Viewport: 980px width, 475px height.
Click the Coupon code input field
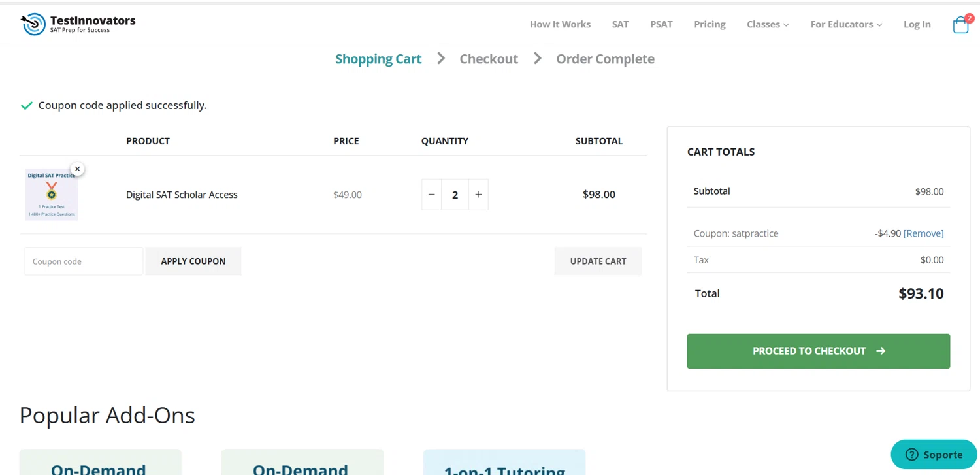tap(84, 261)
